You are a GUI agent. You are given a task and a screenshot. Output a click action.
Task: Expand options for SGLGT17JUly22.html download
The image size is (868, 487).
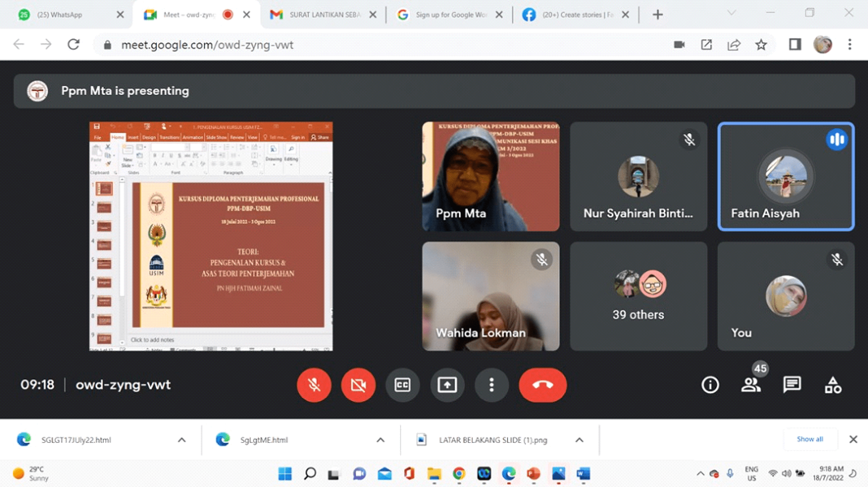[182, 440]
